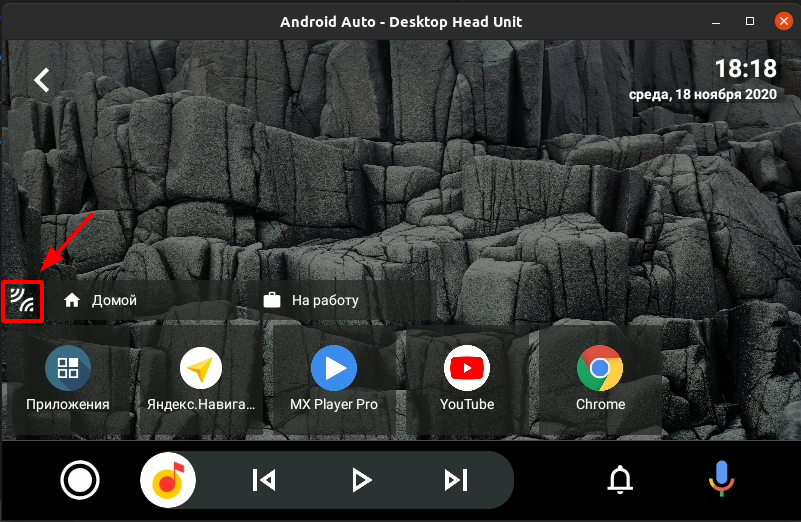Screen dimensions: 801x522
Task: Skip to the next track
Action: click(x=455, y=481)
